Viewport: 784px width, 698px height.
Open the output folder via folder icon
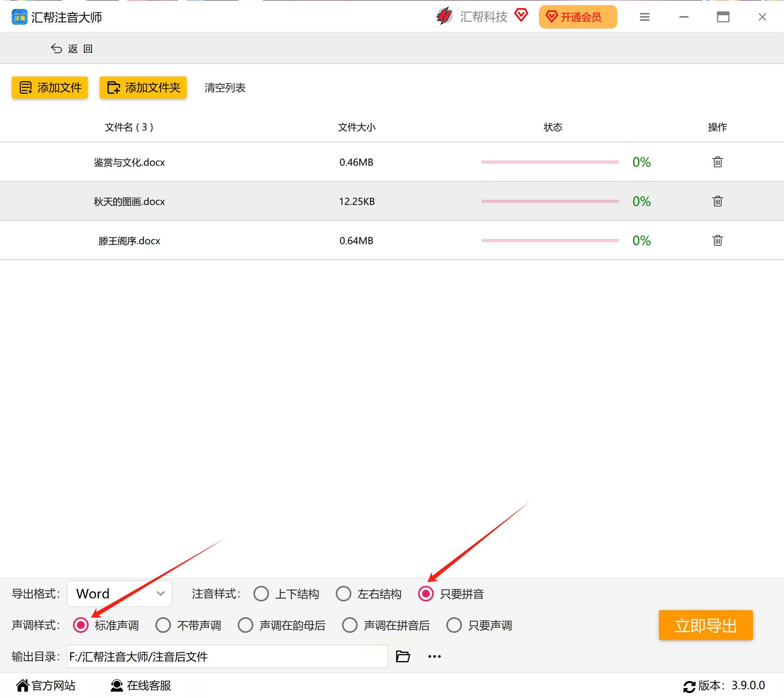click(x=403, y=656)
